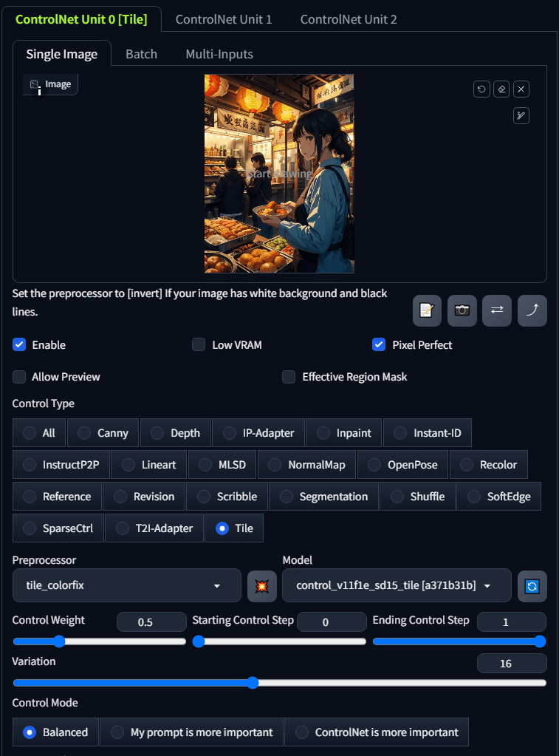Select the MLSD control type
This screenshot has height=756, width=559.
point(222,465)
